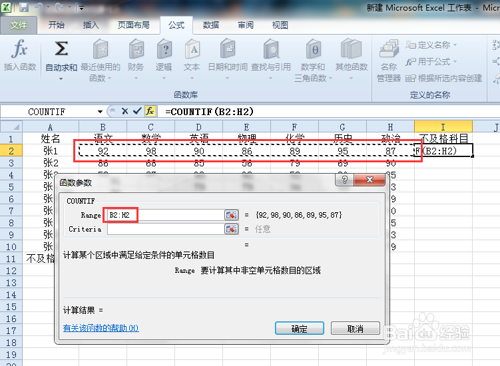Click the Name Box showing COUNTIF
Screen dimensions: 500x366
[x=48, y=111]
